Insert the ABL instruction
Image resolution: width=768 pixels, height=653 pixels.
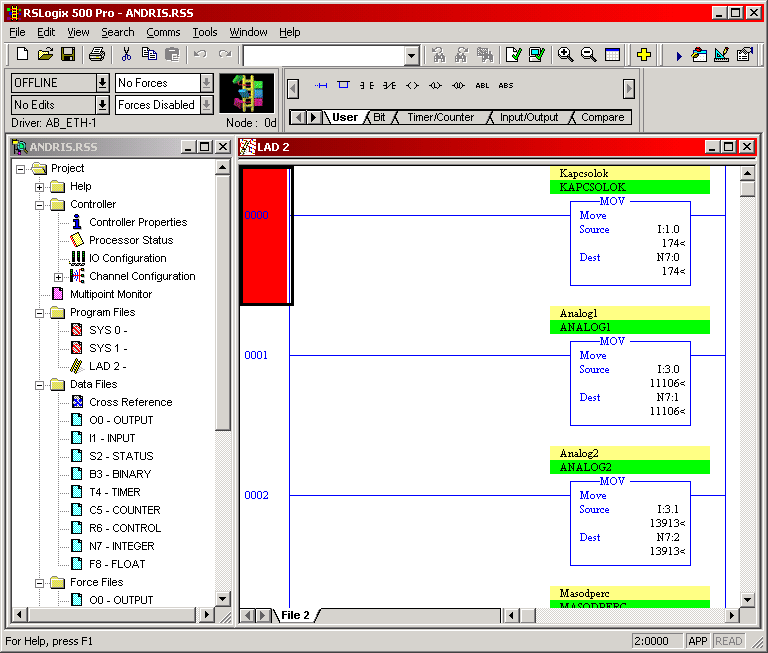point(482,85)
